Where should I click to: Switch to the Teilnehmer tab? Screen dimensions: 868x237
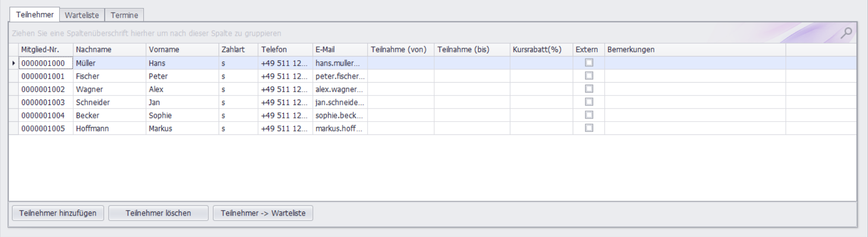click(35, 14)
